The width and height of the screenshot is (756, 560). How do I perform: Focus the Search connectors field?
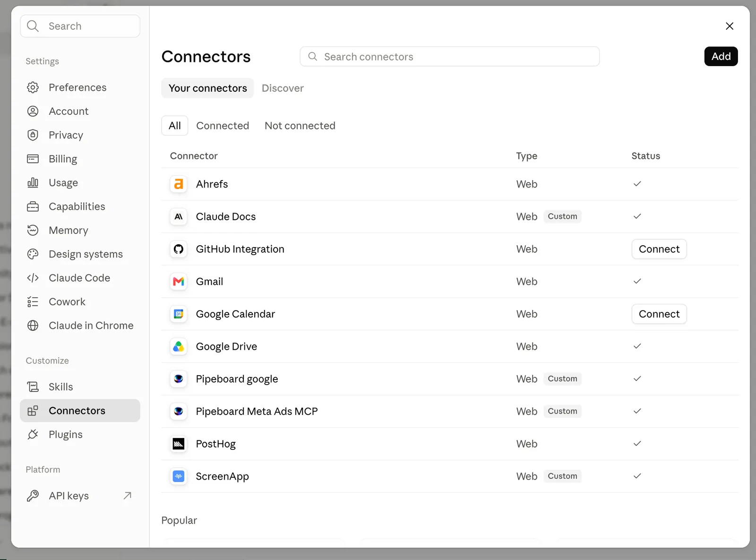pyautogui.click(x=450, y=57)
